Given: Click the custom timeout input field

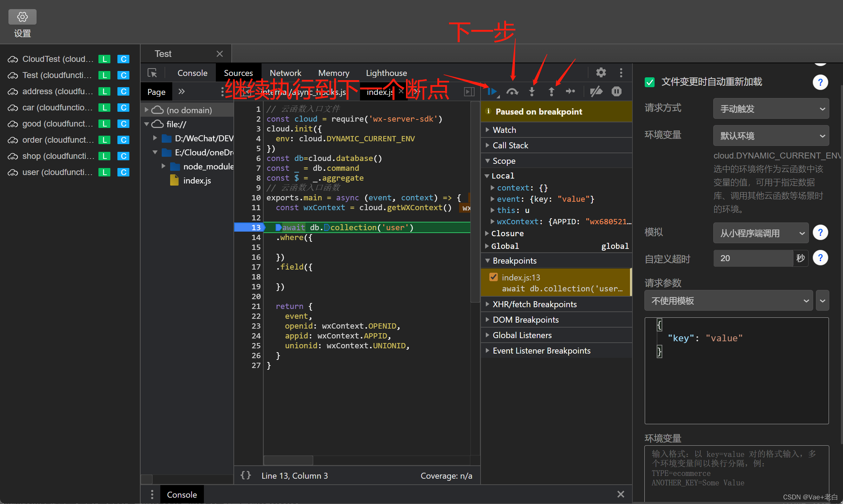Looking at the screenshot, I should (x=753, y=258).
